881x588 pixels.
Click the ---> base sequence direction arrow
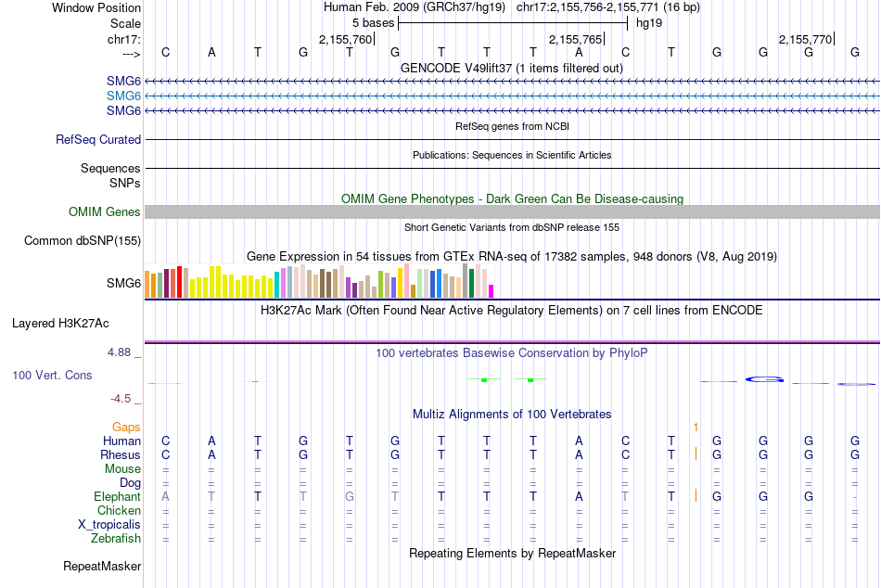point(131,54)
